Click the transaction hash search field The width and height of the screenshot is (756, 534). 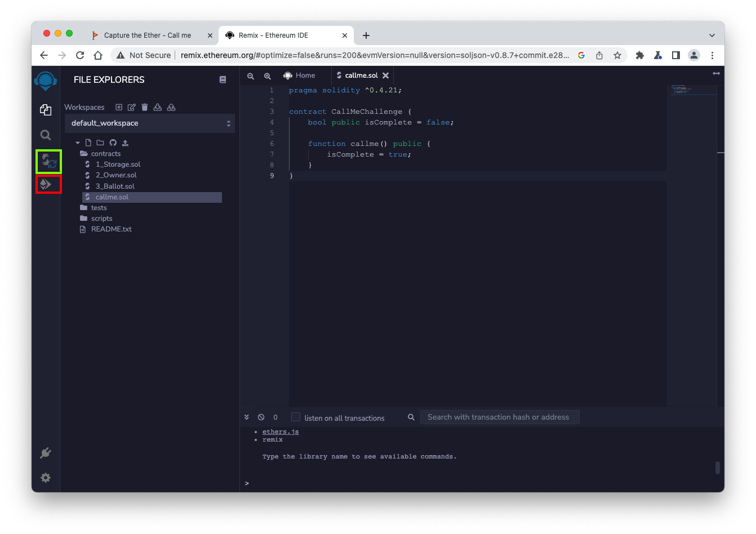pyautogui.click(x=499, y=417)
